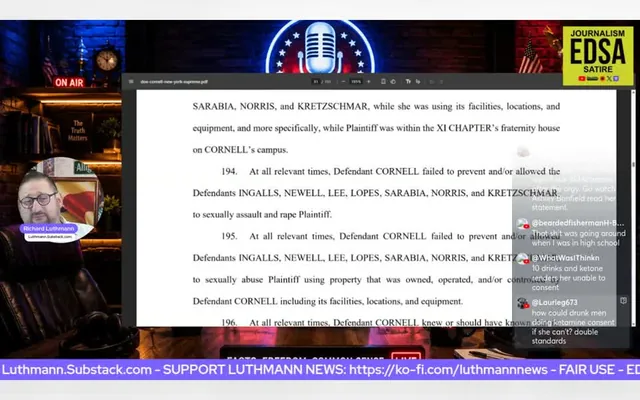Open the PDF viewer sidebar menu icon
The width and height of the screenshot is (640, 400).
tap(131, 82)
